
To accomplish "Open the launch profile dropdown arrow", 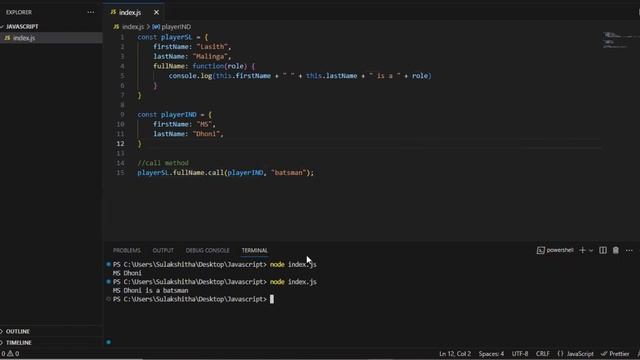I will point(591,250).
